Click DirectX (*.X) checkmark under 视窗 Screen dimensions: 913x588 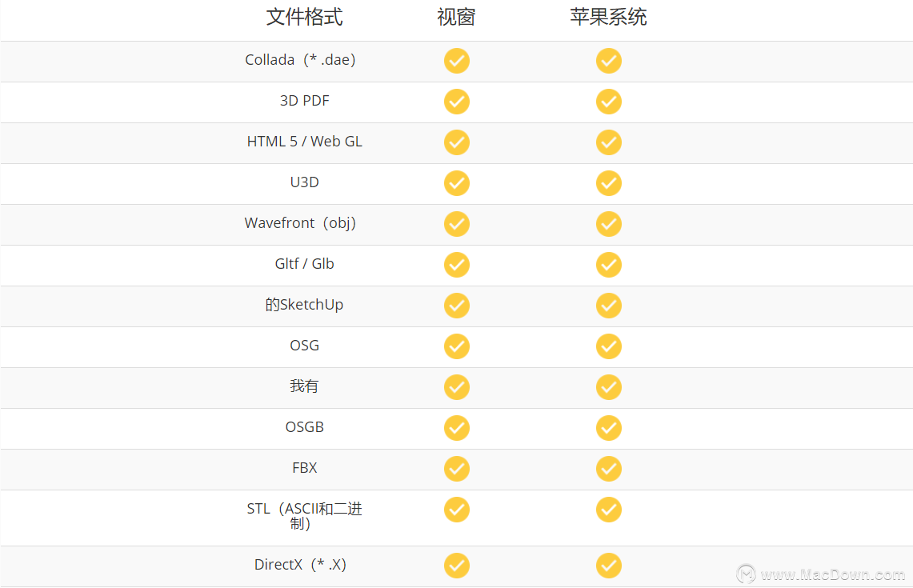[x=457, y=566]
